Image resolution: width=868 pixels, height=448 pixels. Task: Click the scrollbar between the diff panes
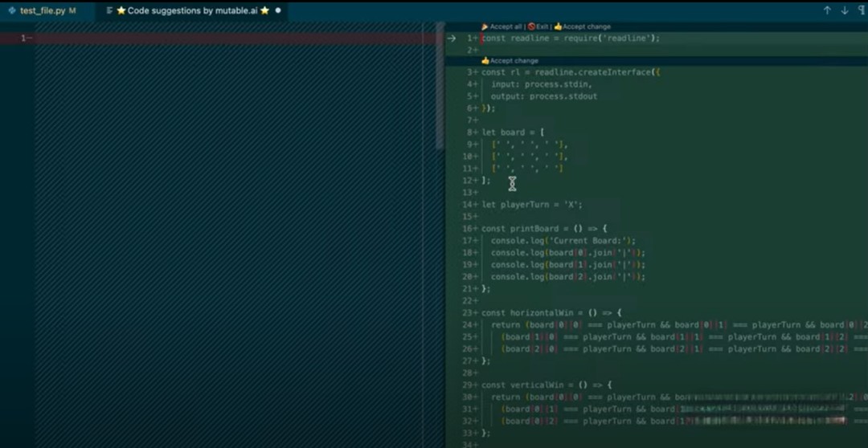440,88
